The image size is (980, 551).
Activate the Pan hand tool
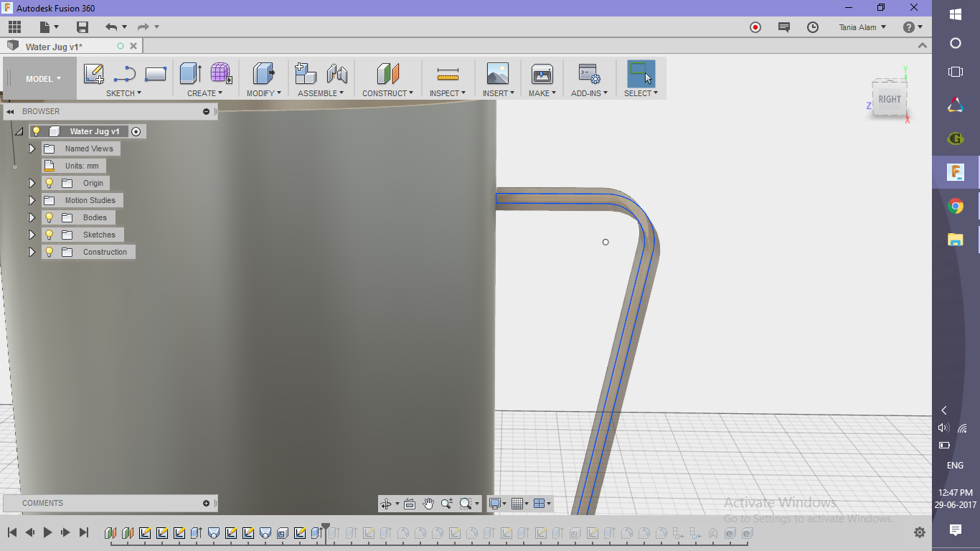pyautogui.click(x=428, y=504)
